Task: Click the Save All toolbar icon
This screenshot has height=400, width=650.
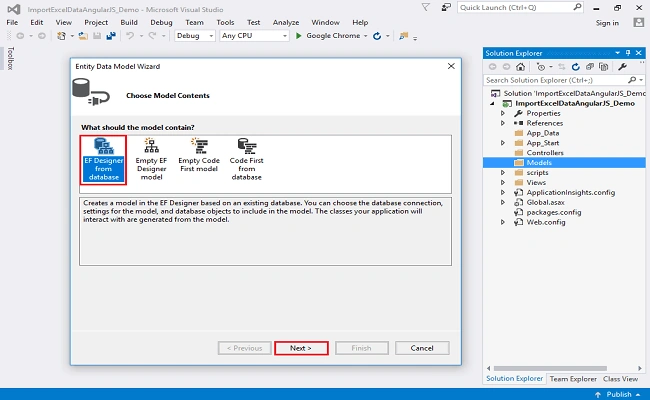Action: click(111, 36)
